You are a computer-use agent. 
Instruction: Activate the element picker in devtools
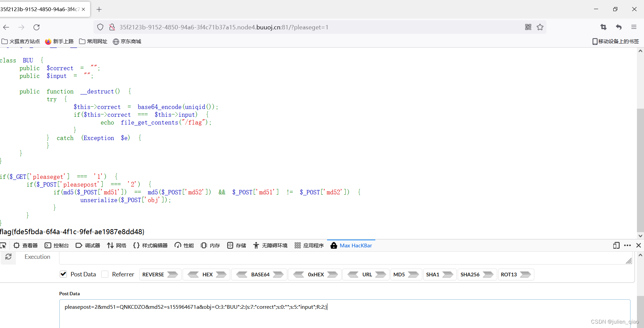(3, 245)
